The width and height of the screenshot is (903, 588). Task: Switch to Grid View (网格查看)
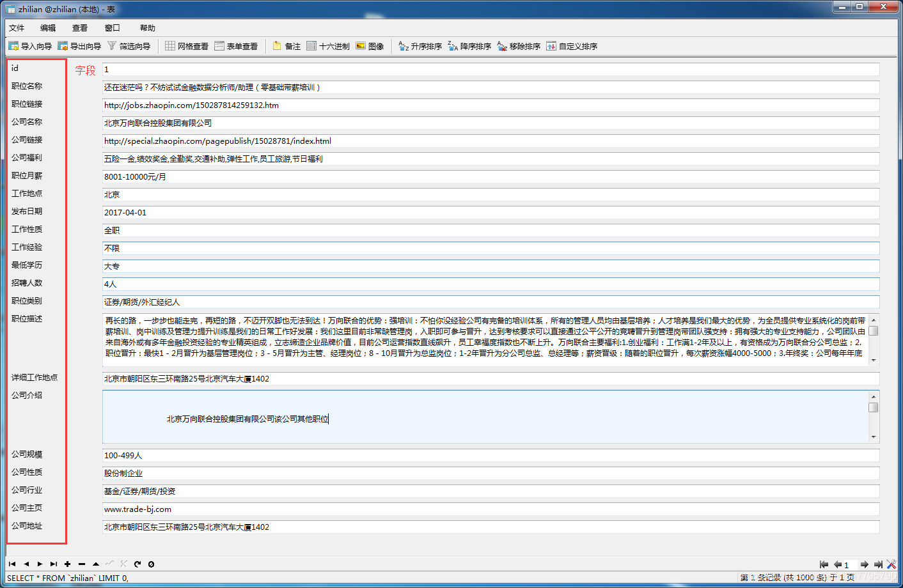[187, 46]
